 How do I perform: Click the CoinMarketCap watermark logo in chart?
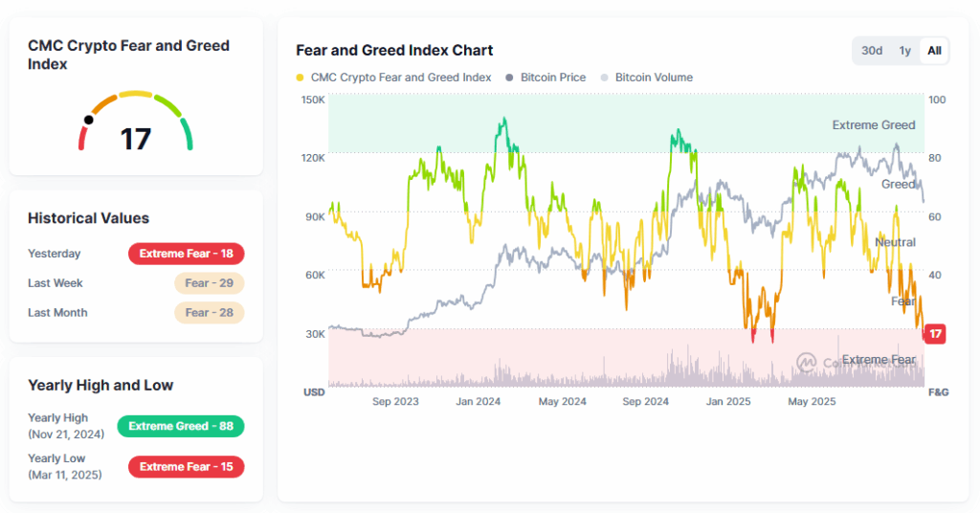(807, 362)
